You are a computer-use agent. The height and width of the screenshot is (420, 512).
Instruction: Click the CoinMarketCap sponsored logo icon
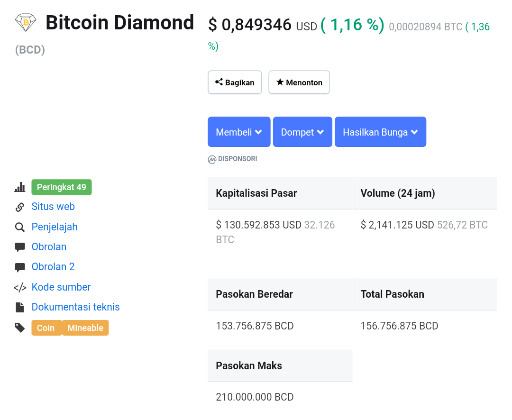tap(212, 159)
